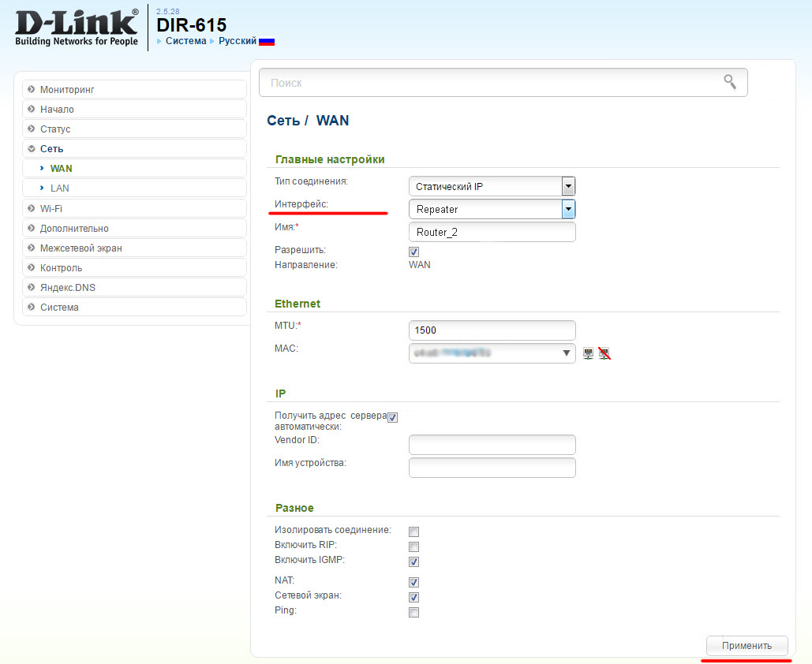Enable Изолировать соединение checkbox

click(x=413, y=532)
